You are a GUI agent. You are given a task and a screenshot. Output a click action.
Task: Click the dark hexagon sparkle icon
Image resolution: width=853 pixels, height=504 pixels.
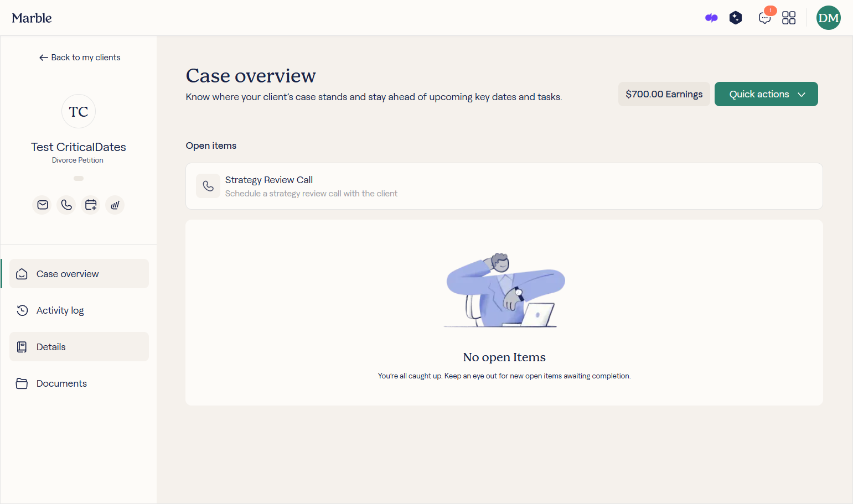[736, 18]
